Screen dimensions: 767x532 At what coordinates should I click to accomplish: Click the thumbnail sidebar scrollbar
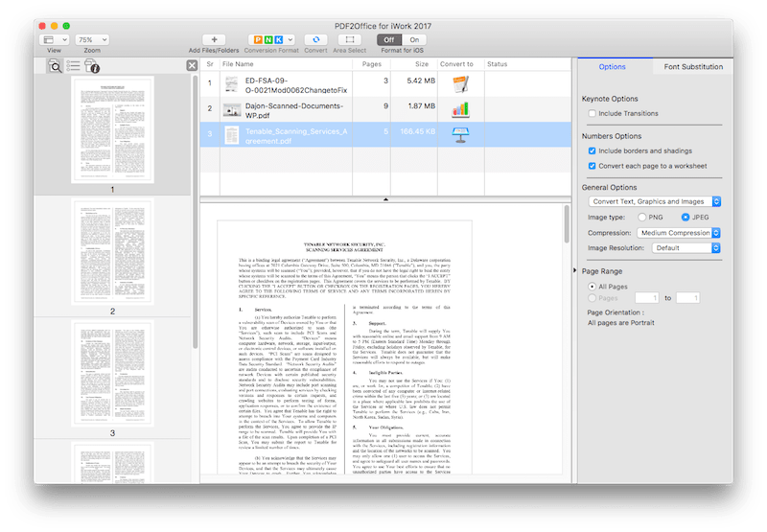(196, 210)
